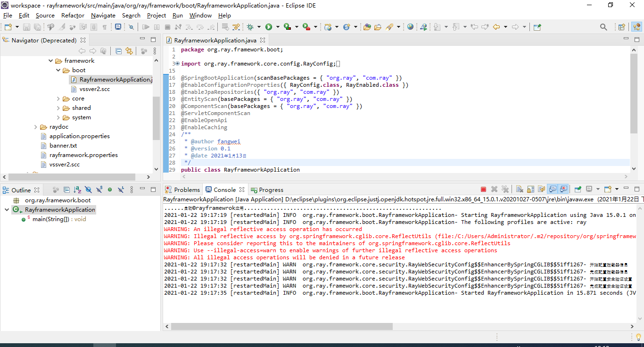Expand the core folder in Navigator
The height and width of the screenshot is (347, 644).
point(58,99)
